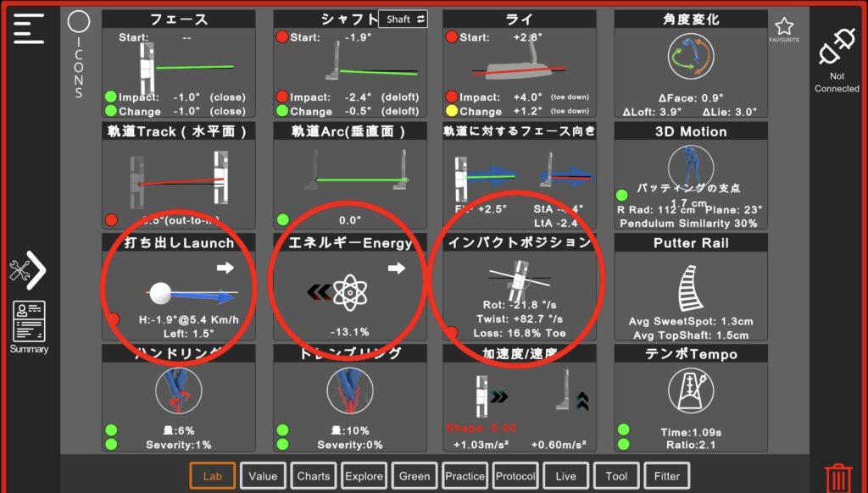Click the '+0.60m/s²' acceleration value

pyautogui.click(x=558, y=445)
